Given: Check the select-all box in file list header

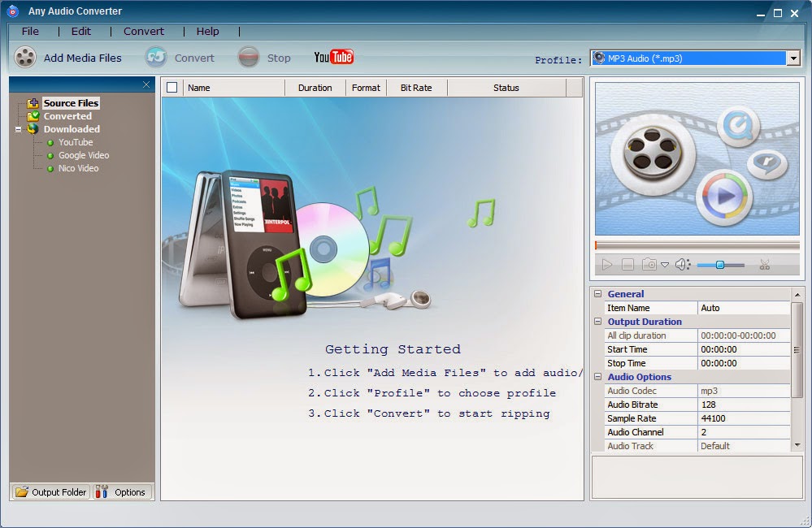Looking at the screenshot, I should click(x=173, y=87).
